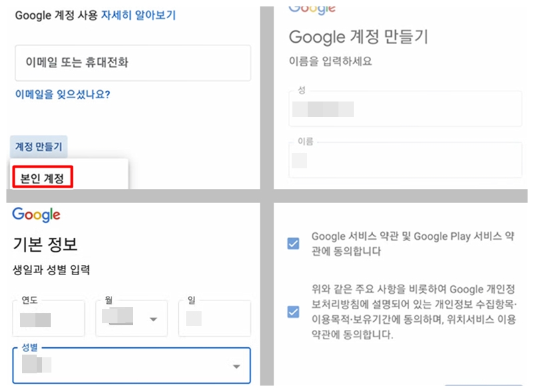Click the 자세히 알아보기 link
Viewport: 534px width, 392px height.
tap(138, 15)
